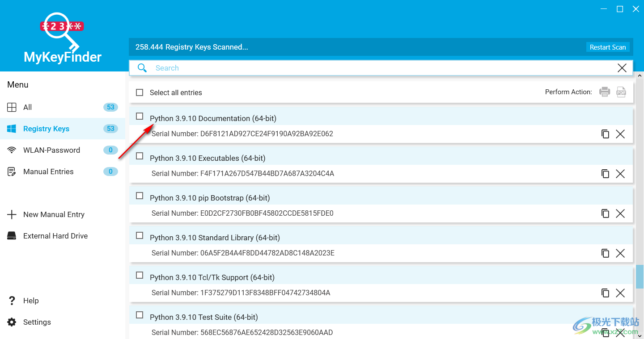Click the "Python 3.9.10 Test Suite (64-bit)" title
Image resolution: width=644 pixels, height=339 pixels.
tap(204, 317)
